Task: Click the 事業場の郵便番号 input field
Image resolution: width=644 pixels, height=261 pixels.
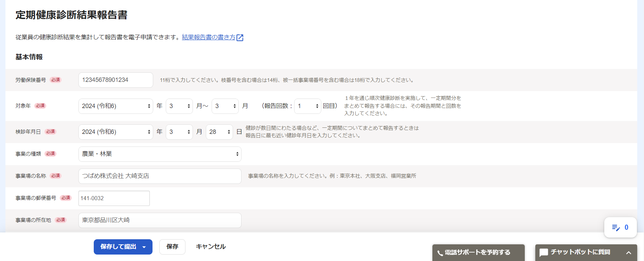Action: (x=114, y=198)
